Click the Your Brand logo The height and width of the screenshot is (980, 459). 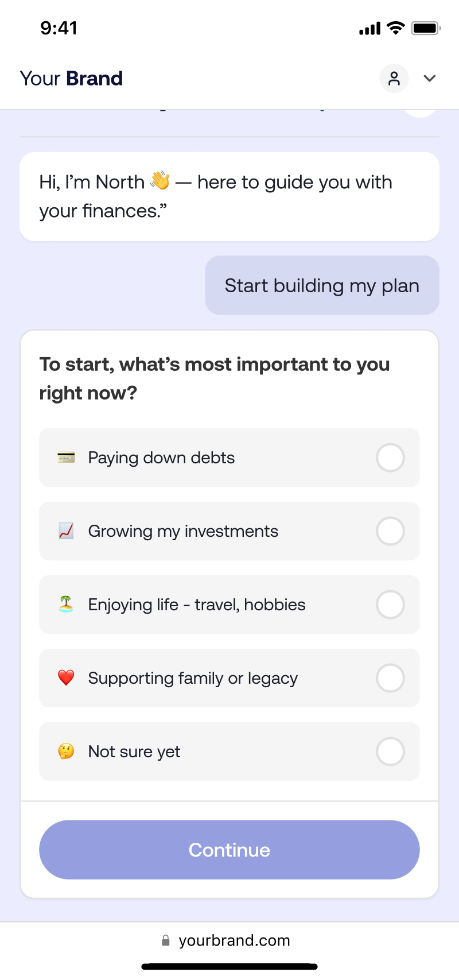71,79
